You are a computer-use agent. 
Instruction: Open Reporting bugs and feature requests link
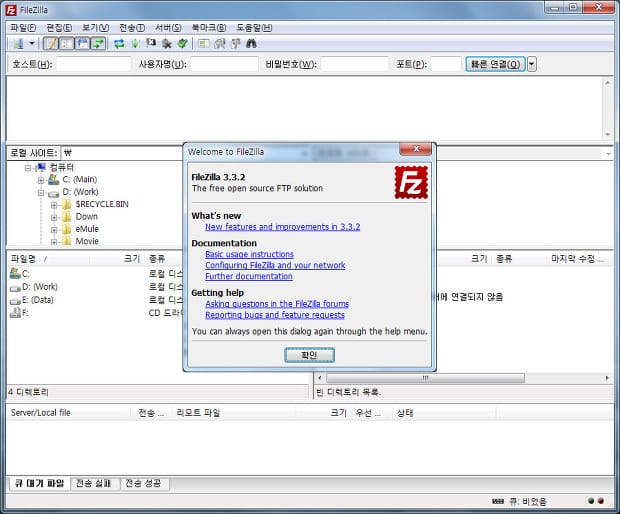[275, 315]
